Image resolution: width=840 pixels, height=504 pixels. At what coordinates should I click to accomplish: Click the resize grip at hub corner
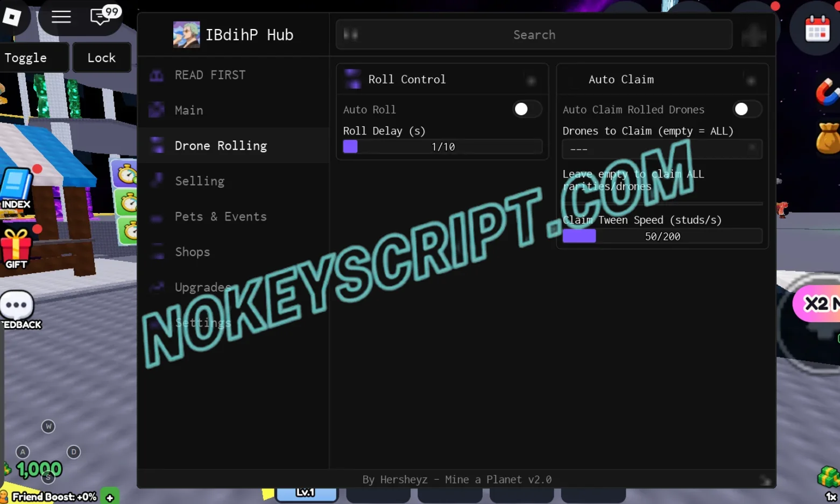click(x=765, y=480)
